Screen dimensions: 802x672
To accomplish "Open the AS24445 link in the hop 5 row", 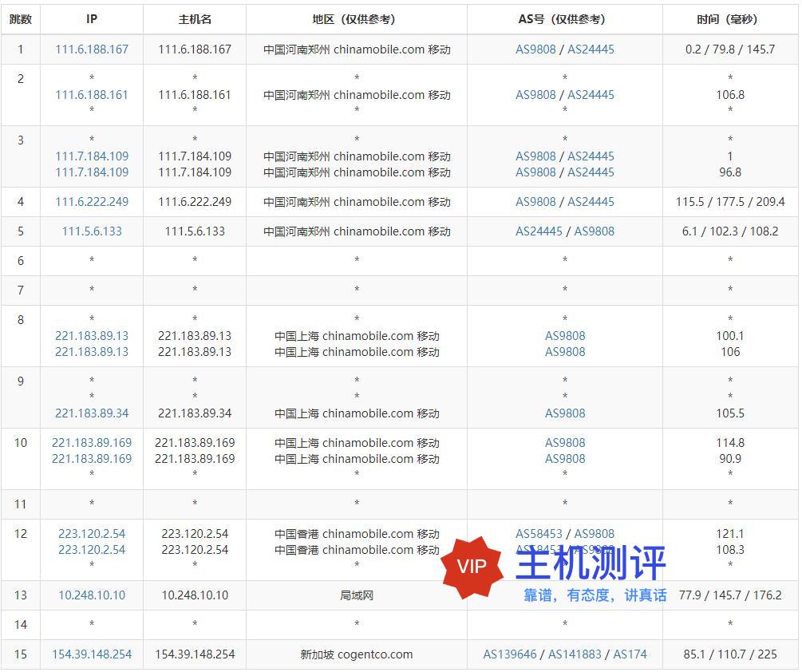I will click(539, 231).
